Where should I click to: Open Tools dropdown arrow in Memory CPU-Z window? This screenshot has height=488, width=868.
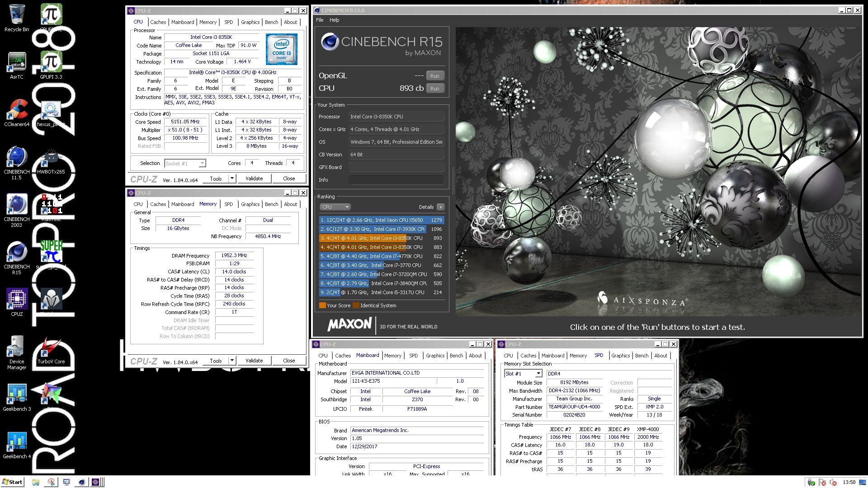[x=232, y=361]
